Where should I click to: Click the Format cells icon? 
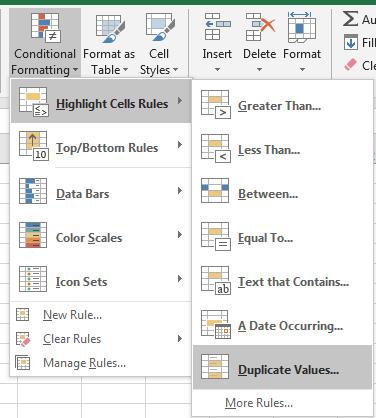click(302, 27)
